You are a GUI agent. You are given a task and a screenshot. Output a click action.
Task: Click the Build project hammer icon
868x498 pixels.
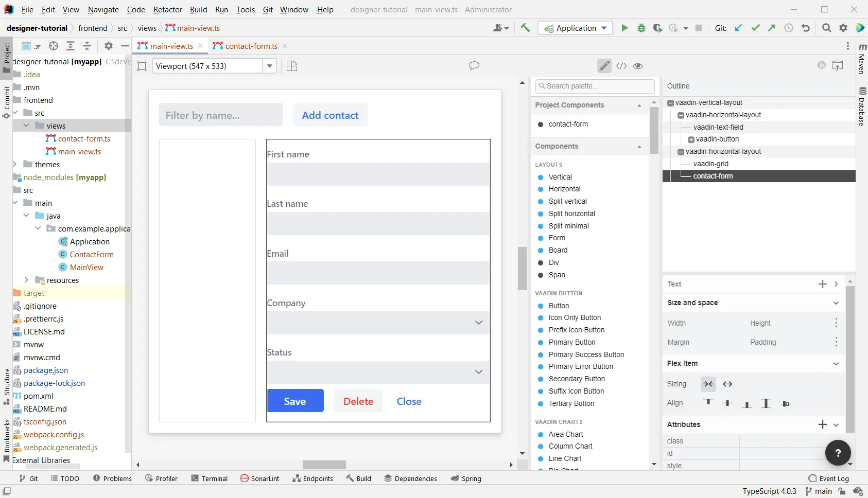[x=525, y=28]
